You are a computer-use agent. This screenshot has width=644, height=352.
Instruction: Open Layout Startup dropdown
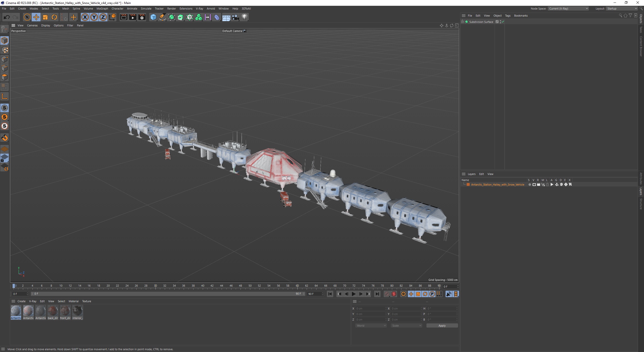622,9
